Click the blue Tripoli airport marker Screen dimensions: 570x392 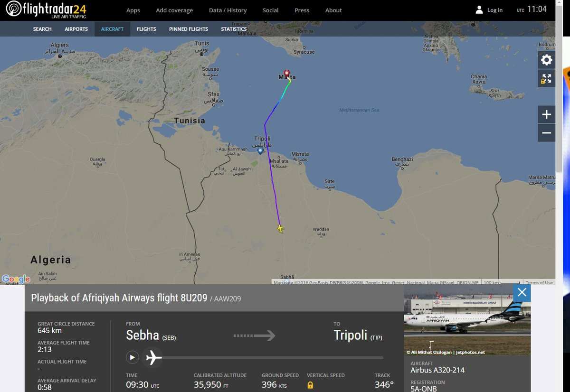click(260, 151)
